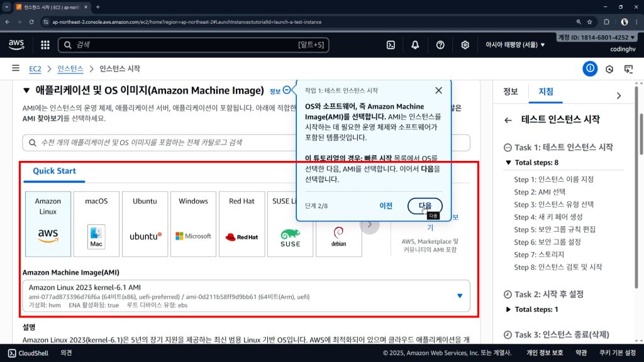644x362 pixels.
Task: Select Step 2: AMI 선택
Action: [540, 192]
